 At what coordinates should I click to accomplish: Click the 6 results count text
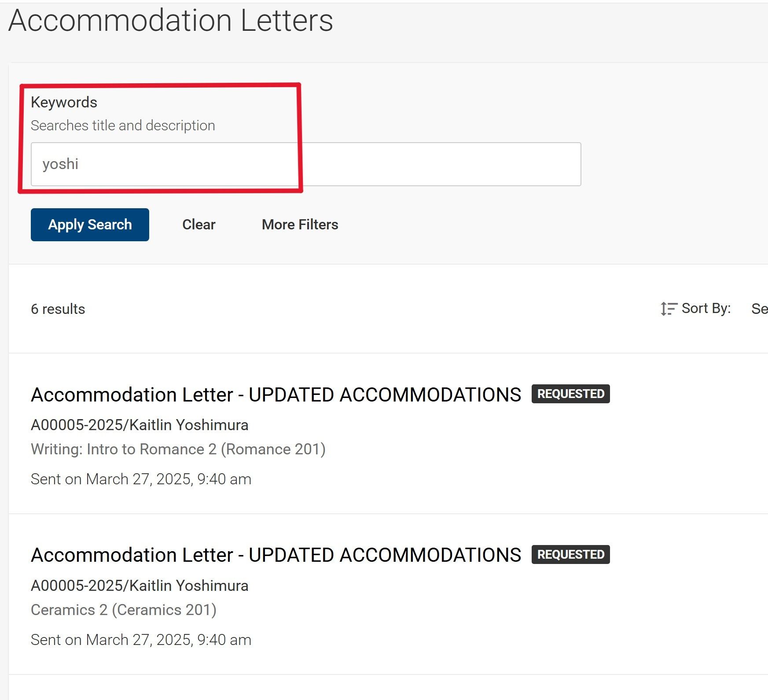(58, 309)
